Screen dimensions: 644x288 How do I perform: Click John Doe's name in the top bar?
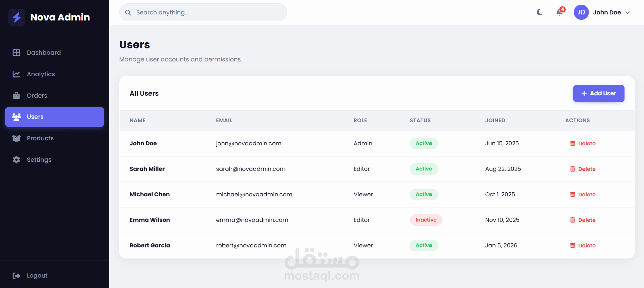click(607, 12)
